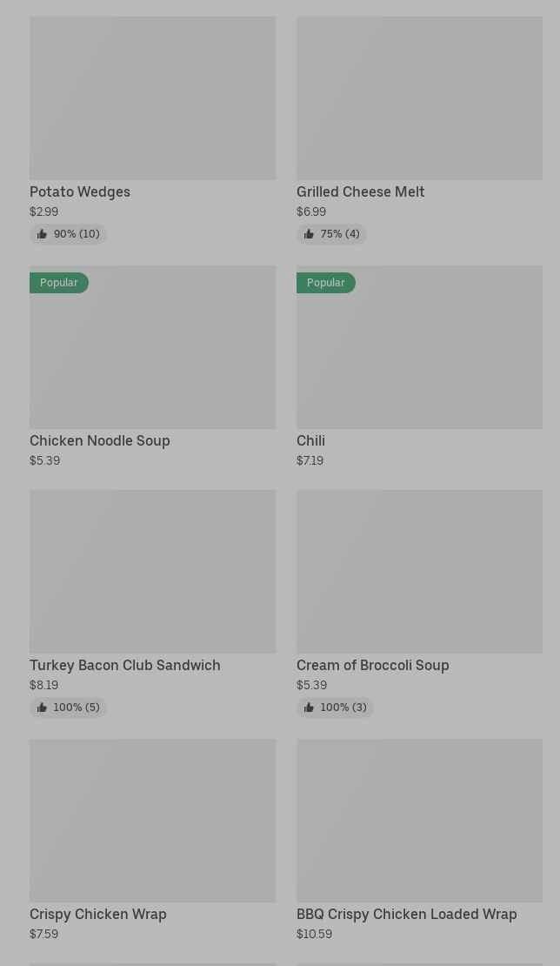Click thumbs-up icon under Potato Wedges
Viewport: 560px width, 966px height.
coord(42,234)
